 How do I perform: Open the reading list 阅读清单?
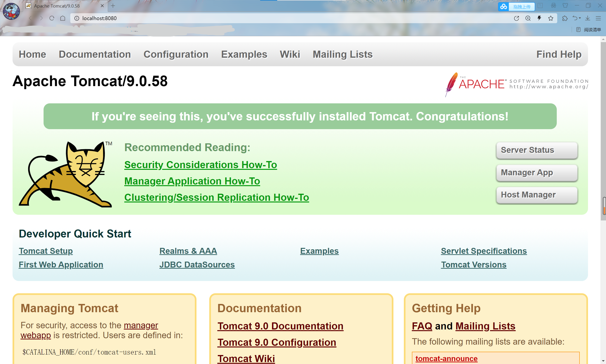click(x=589, y=30)
